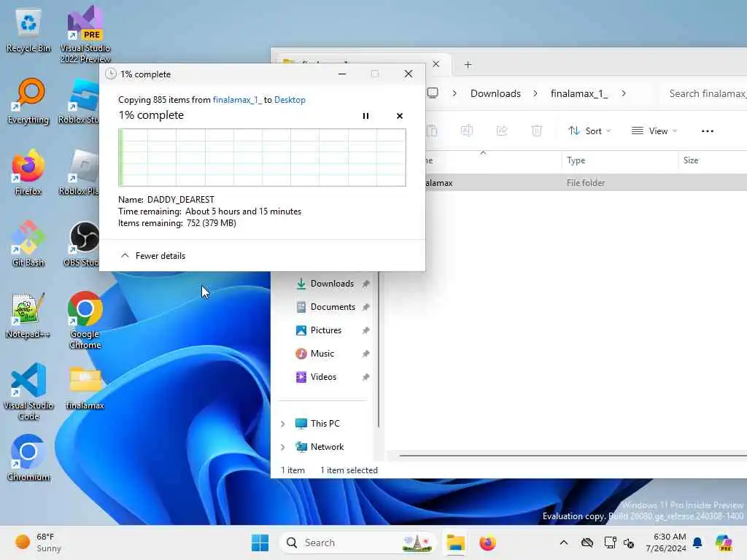Viewport: 747px width, 560px height.
Task: Select Downloads in the address breadcrumb
Action: point(495,93)
